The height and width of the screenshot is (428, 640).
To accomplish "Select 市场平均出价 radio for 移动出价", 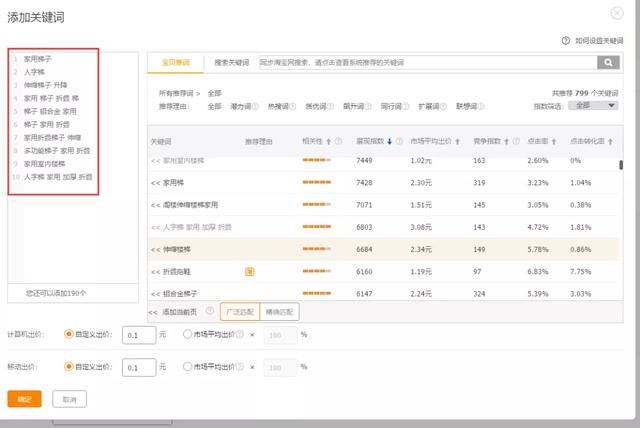I will tap(188, 367).
